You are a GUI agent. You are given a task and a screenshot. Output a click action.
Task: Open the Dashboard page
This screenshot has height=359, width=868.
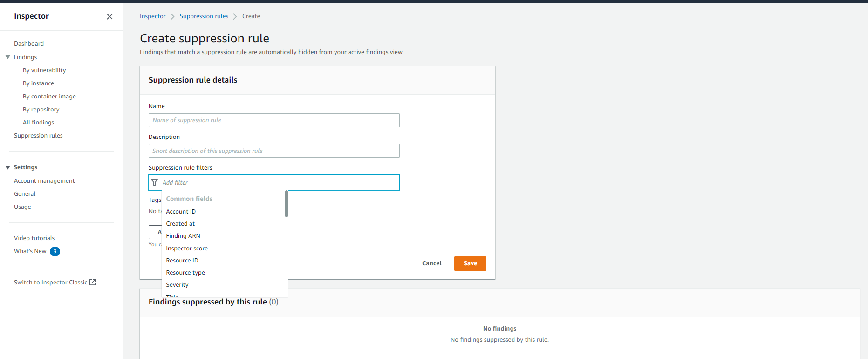pos(29,43)
